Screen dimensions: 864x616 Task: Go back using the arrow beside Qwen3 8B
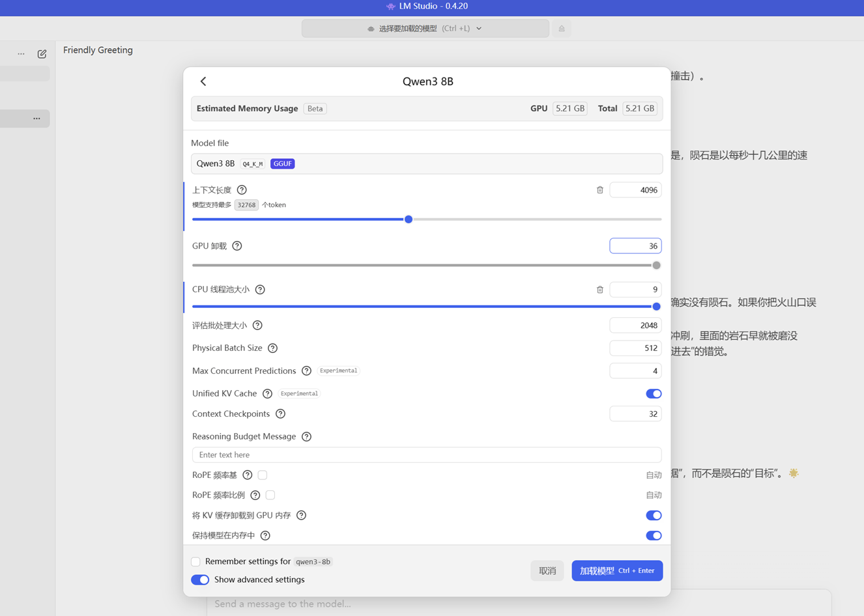[x=203, y=81]
